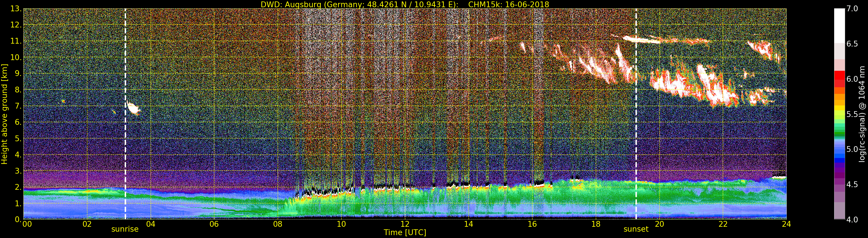Click the y-axis tick label '11.'
Screen dimensions: 868x238
[x=16, y=41]
